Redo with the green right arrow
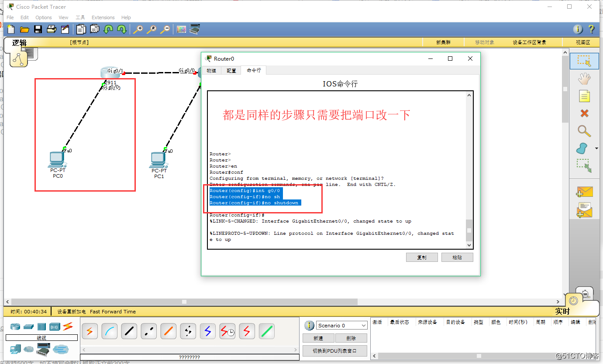Viewport: 603px width, 364px height. (122, 29)
